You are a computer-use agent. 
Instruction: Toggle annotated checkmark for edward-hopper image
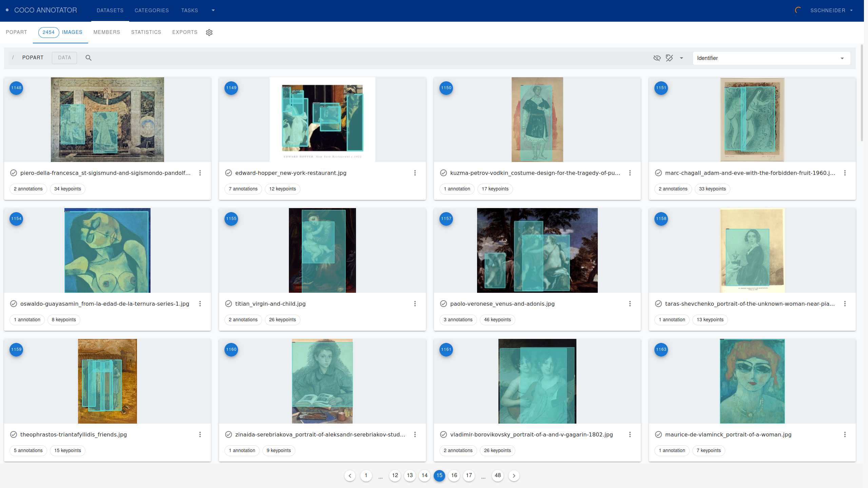click(x=229, y=173)
